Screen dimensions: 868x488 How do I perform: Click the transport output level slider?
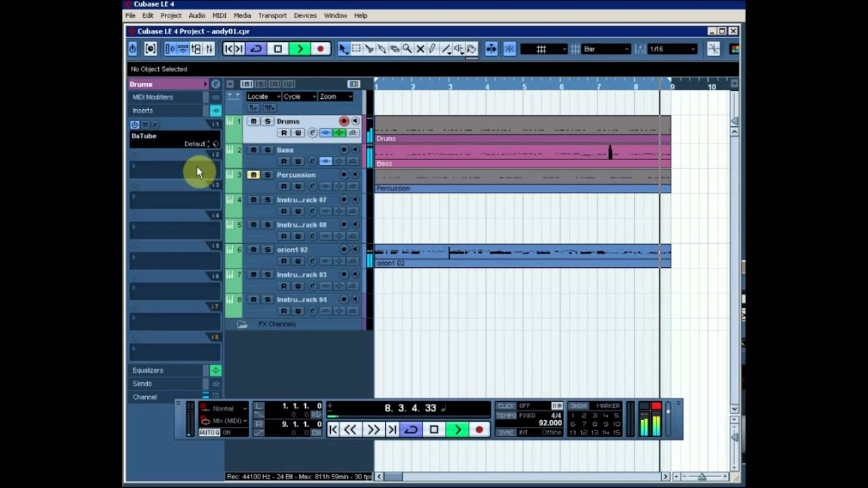pos(668,420)
